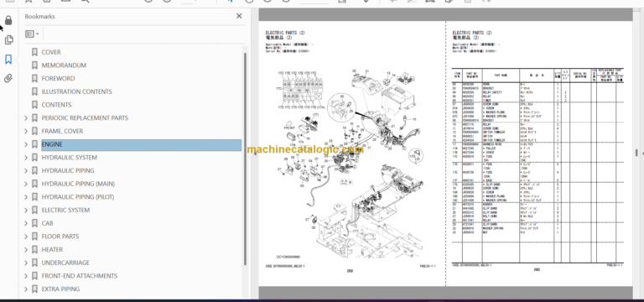Image resolution: width=644 pixels, height=302 pixels.
Task: Expand the CAB bookmark chevron
Action: (x=26, y=223)
